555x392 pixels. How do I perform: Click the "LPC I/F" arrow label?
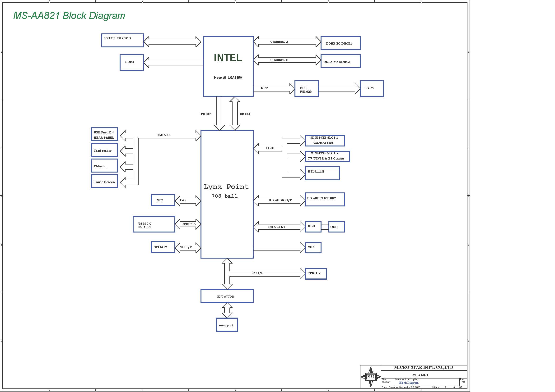coord(257,273)
